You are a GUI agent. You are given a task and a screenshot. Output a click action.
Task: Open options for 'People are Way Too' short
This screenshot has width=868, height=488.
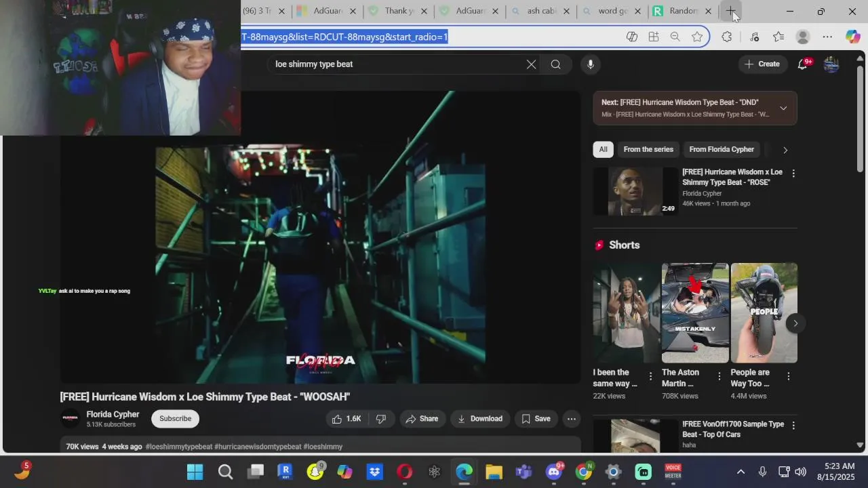789,376
